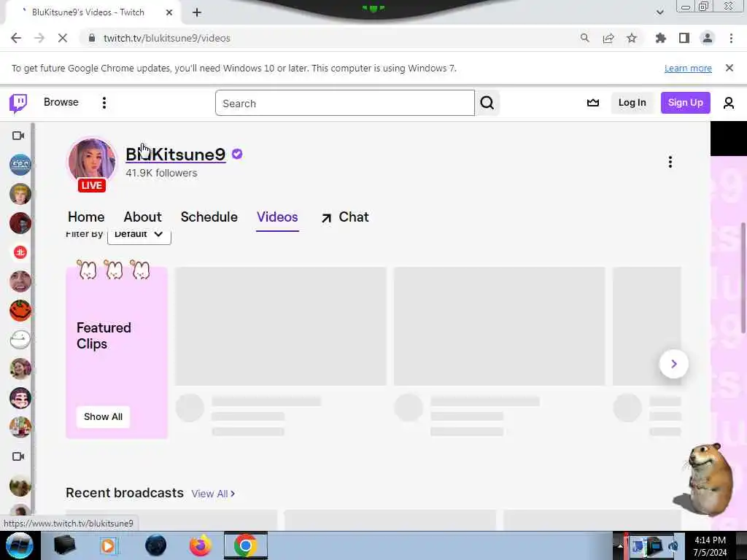Switch to the About channel tab
The height and width of the screenshot is (560, 747).
point(142,217)
